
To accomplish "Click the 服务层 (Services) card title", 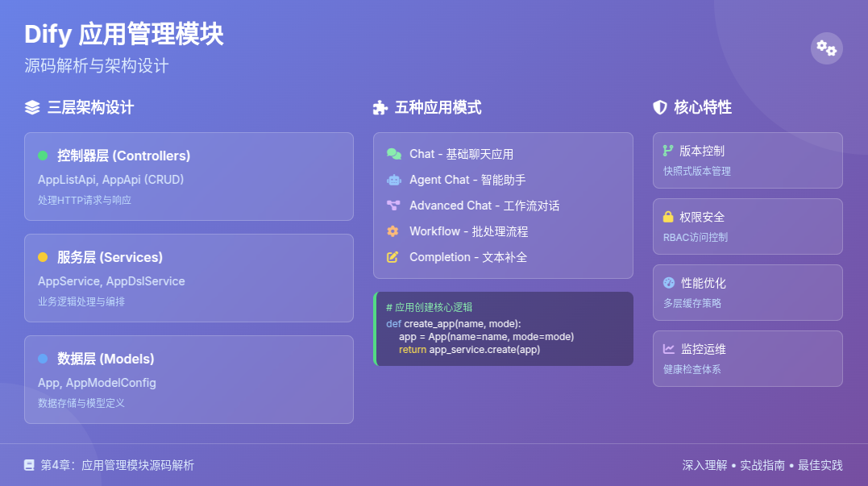I will click(110, 257).
